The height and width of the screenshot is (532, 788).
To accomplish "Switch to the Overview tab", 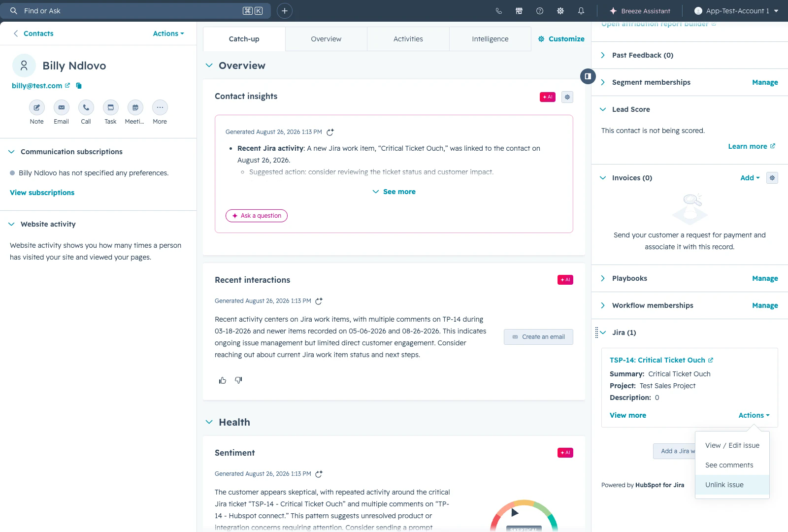I will pyautogui.click(x=326, y=39).
